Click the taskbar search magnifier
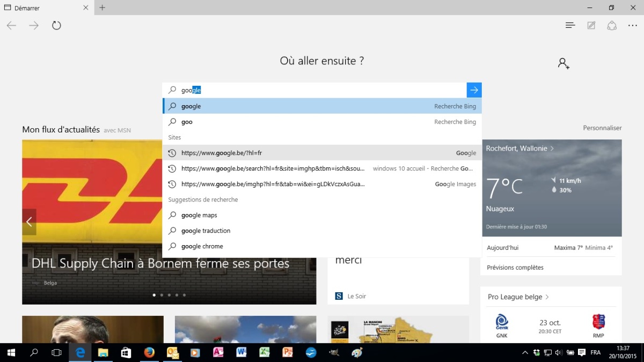 (34, 352)
